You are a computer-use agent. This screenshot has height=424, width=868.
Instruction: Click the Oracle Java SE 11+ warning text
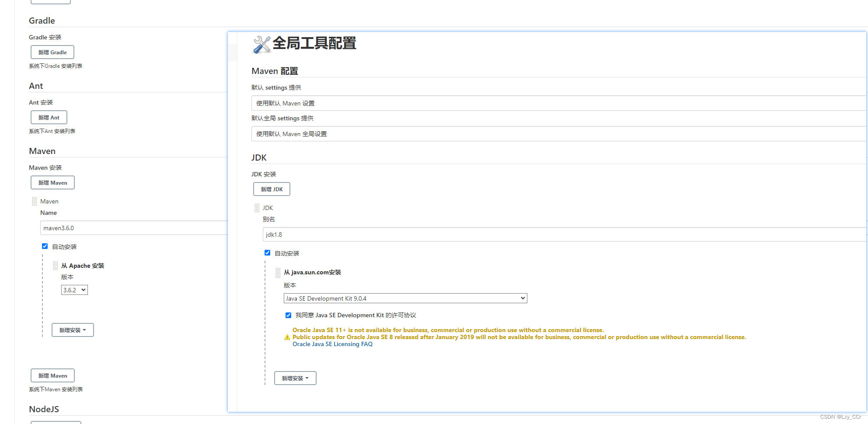coord(448,330)
